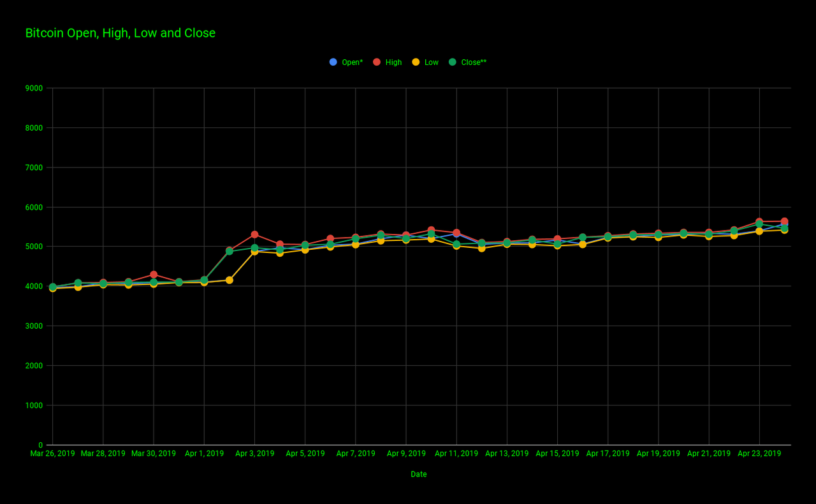Click the red High legend marker

pos(377,62)
